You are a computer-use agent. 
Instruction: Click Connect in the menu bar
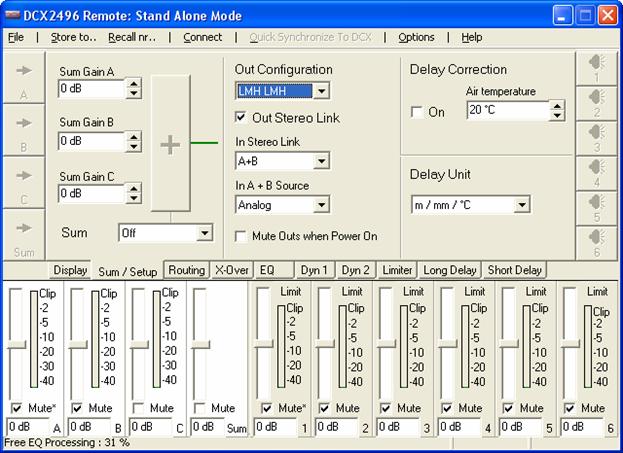point(203,37)
